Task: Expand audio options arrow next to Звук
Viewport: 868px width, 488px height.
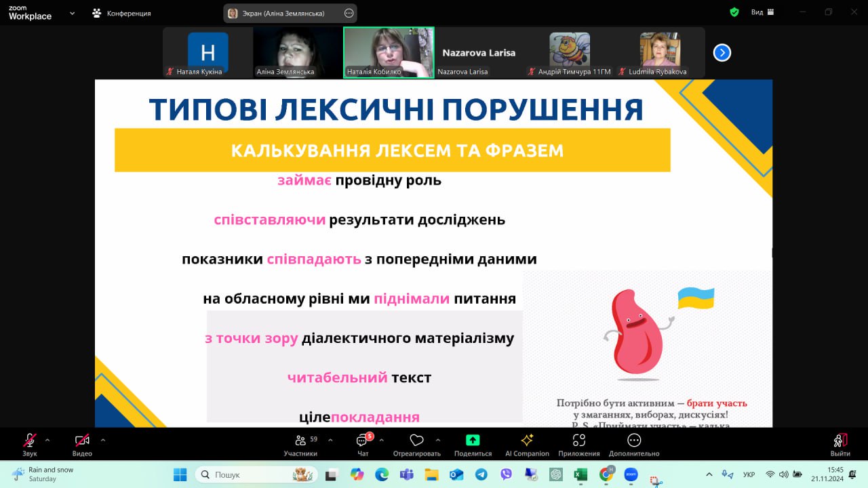Action: (x=47, y=440)
